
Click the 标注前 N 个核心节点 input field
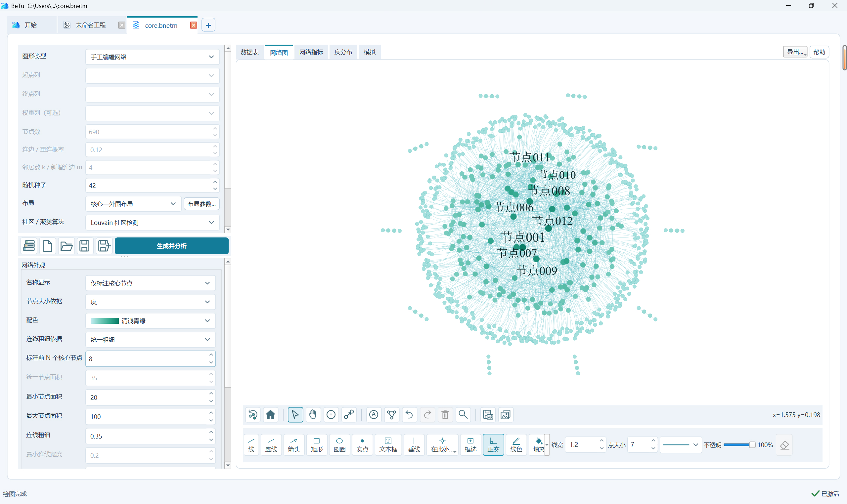(x=151, y=358)
